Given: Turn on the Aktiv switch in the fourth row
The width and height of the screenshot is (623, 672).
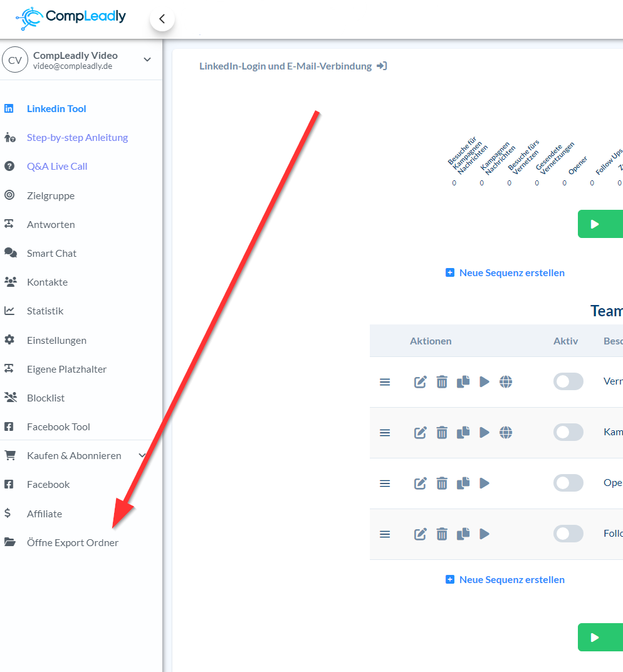Looking at the screenshot, I should point(568,534).
